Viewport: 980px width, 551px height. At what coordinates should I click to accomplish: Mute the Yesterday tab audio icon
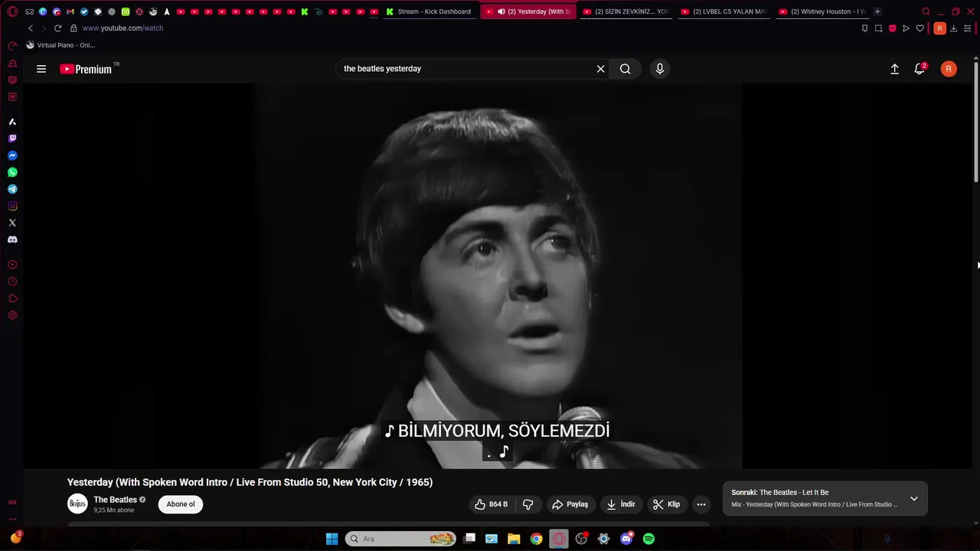[x=501, y=11]
